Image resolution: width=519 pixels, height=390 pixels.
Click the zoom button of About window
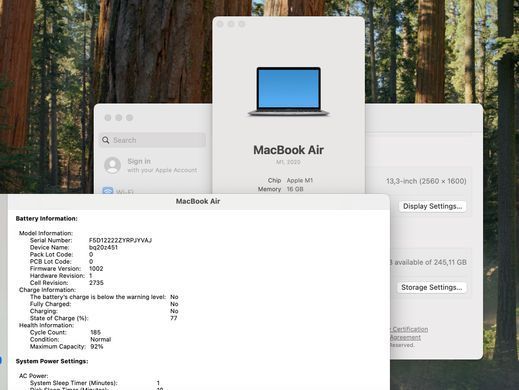242,24
